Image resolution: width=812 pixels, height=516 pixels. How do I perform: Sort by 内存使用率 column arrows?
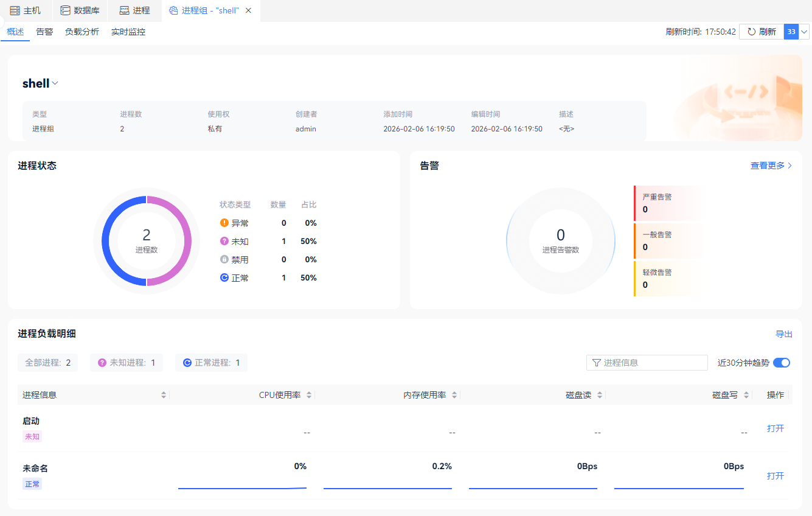pyautogui.click(x=454, y=395)
